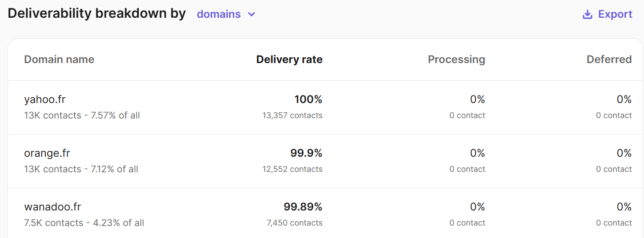644x238 pixels.
Task: Sort by Delivery rate column header
Action: pyautogui.click(x=289, y=59)
